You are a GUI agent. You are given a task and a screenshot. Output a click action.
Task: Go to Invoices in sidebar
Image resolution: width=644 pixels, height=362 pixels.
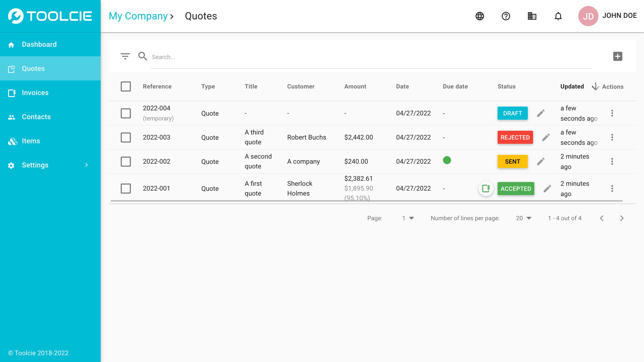(x=35, y=93)
